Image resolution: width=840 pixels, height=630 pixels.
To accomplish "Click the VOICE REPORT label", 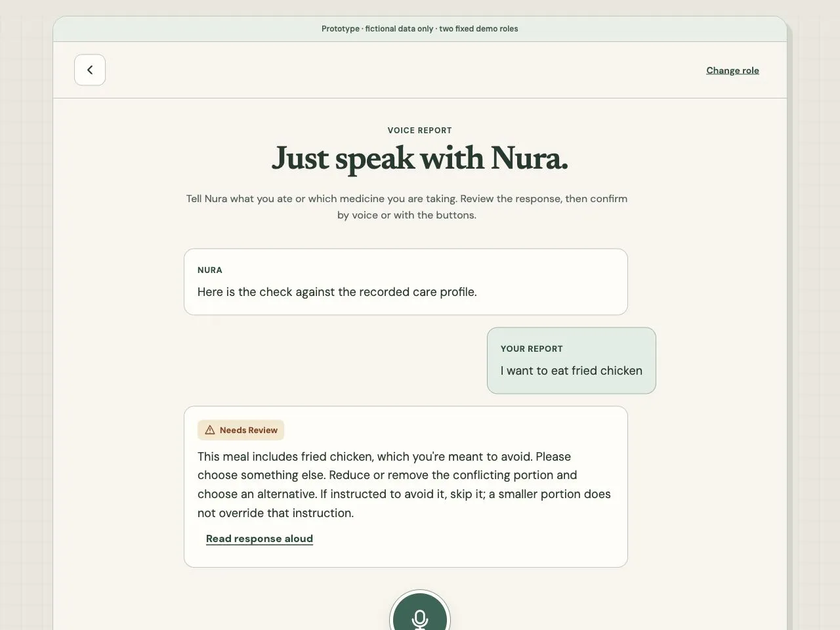I will coord(420,131).
